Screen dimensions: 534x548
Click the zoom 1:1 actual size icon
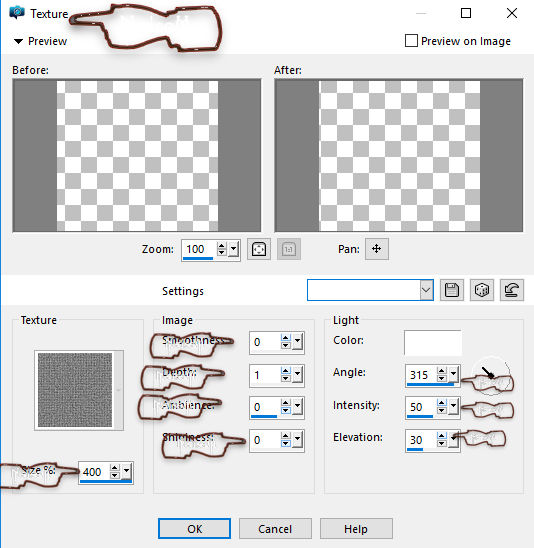[289, 249]
